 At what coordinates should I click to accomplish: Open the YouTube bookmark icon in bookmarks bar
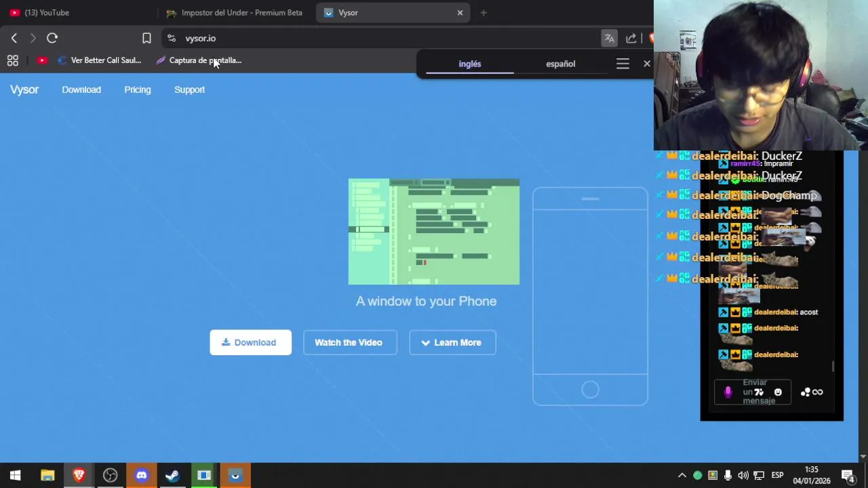(42, 60)
